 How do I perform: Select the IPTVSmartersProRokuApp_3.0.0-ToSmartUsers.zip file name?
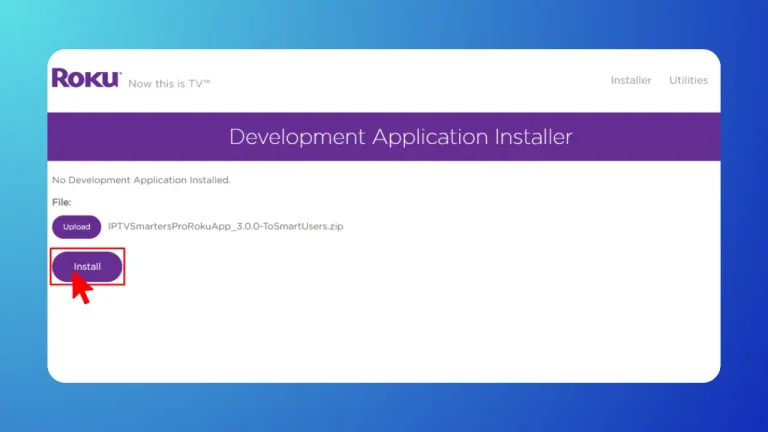225,226
